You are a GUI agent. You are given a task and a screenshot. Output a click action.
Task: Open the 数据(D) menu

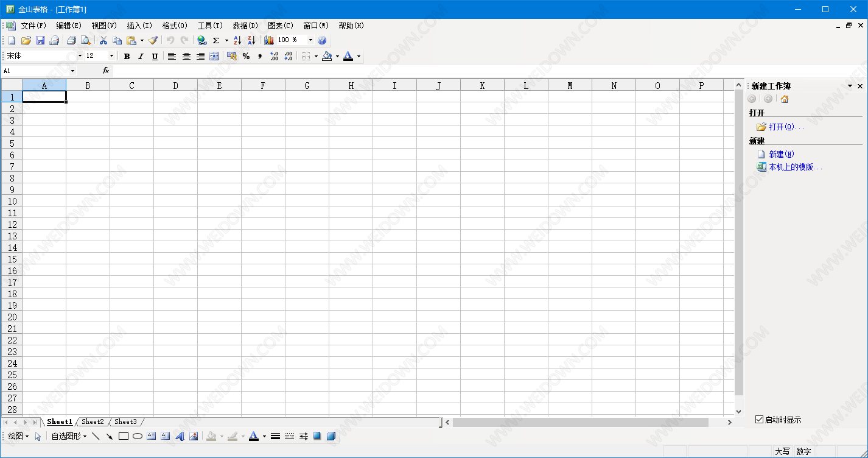click(245, 26)
